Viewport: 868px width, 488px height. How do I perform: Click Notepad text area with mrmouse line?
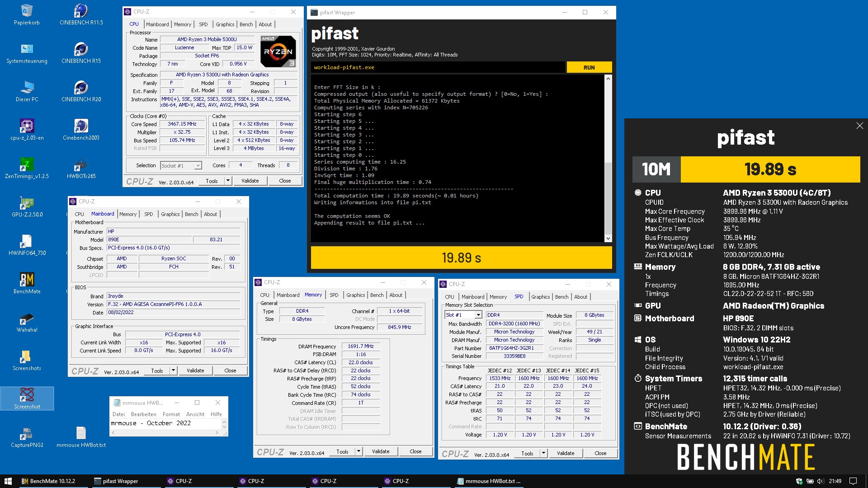[165, 423]
